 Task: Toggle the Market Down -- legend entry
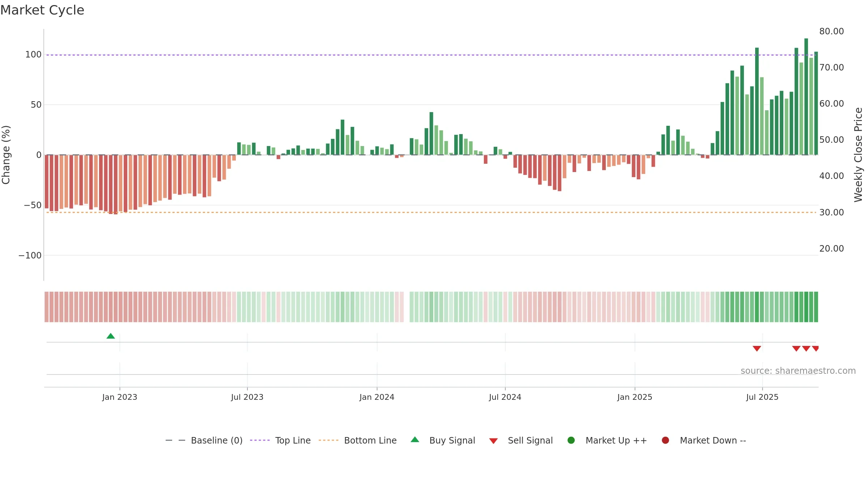(704, 440)
